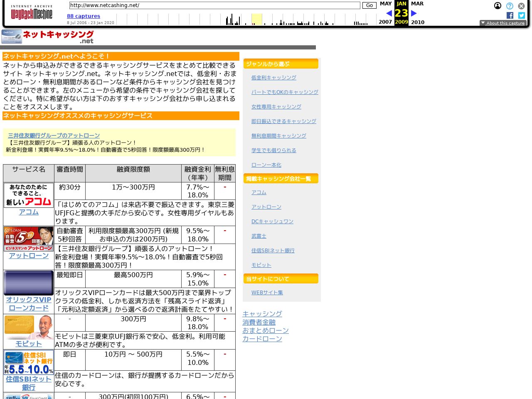
Task: Click the アコム banner image
Action: pos(29,195)
